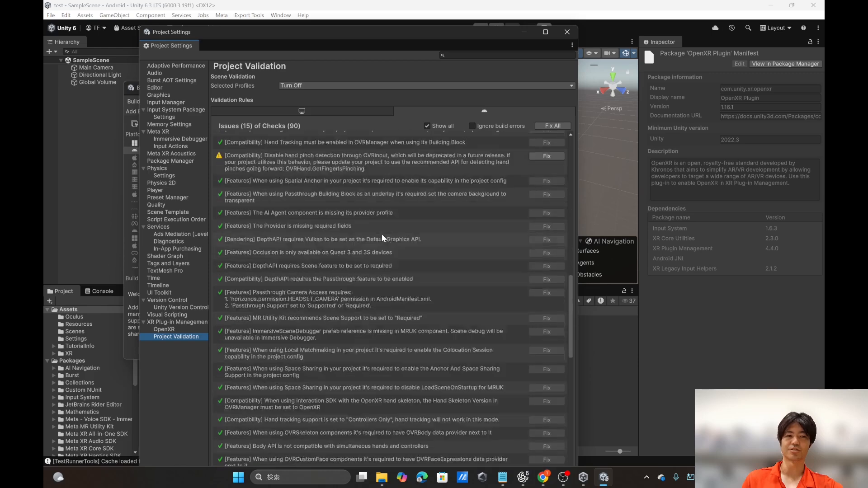The height and width of the screenshot is (488, 868).
Task: Open Google Chrome from the taskbar
Action: [543, 477]
